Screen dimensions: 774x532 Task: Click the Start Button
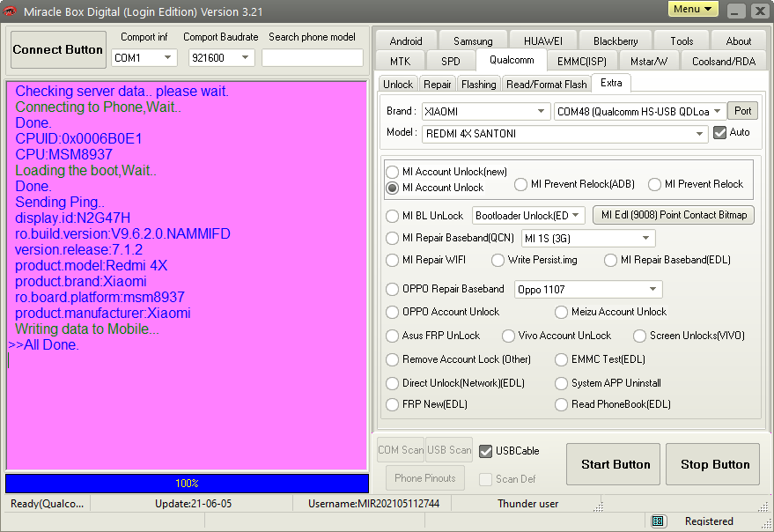(613, 464)
